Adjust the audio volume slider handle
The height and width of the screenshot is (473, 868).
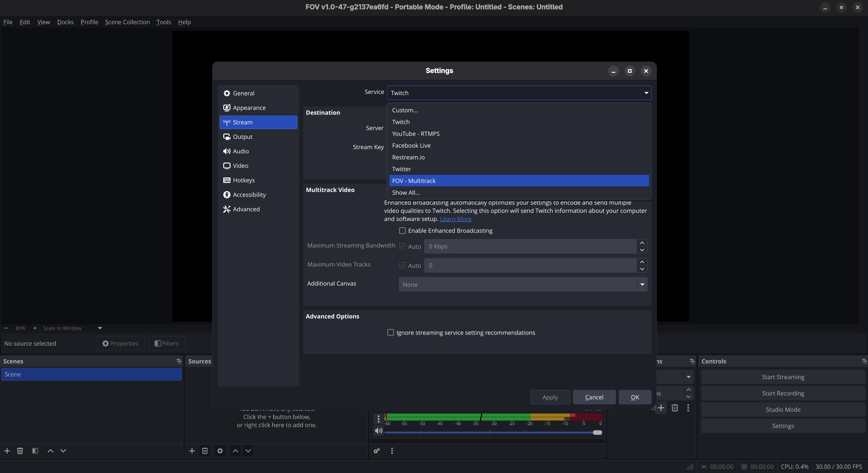pos(597,433)
